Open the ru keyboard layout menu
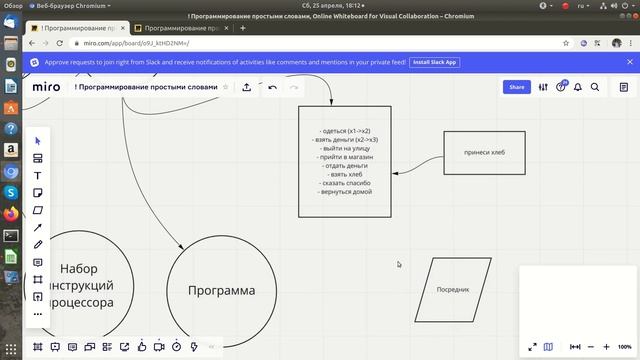The width and height of the screenshot is (640, 360). pos(583,6)
